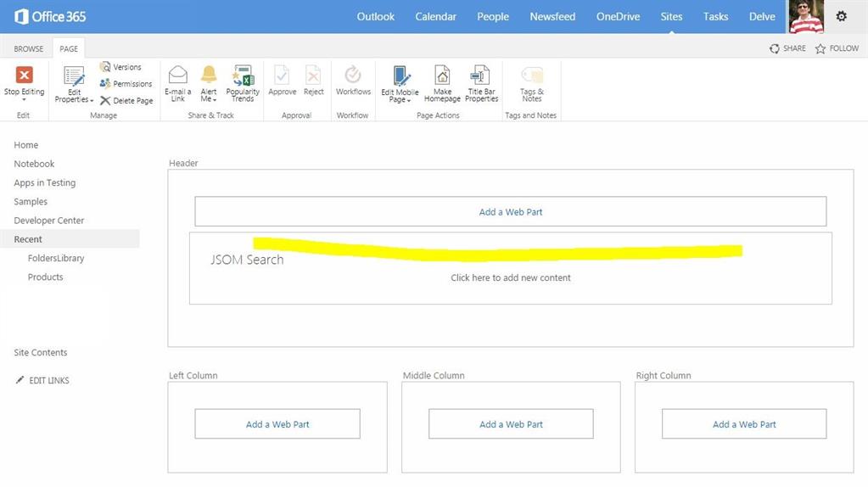The height and width of the screenshot is (487, 868).
Task: Open the settings gear menu
Action: tap(842, 17)
